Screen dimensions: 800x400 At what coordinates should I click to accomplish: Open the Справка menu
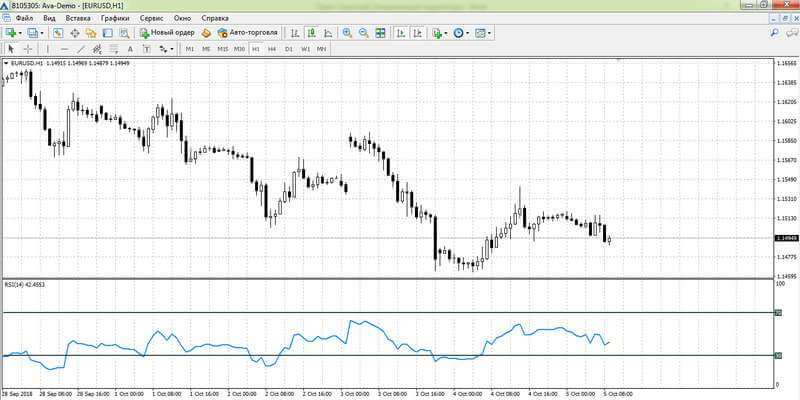[215, 18]
